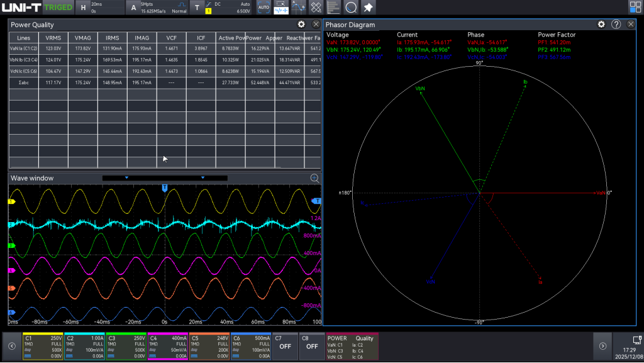Toggle the TRIGED run/stop status
This screenshot has height=363, width=644.
click(x=58, y=8)
